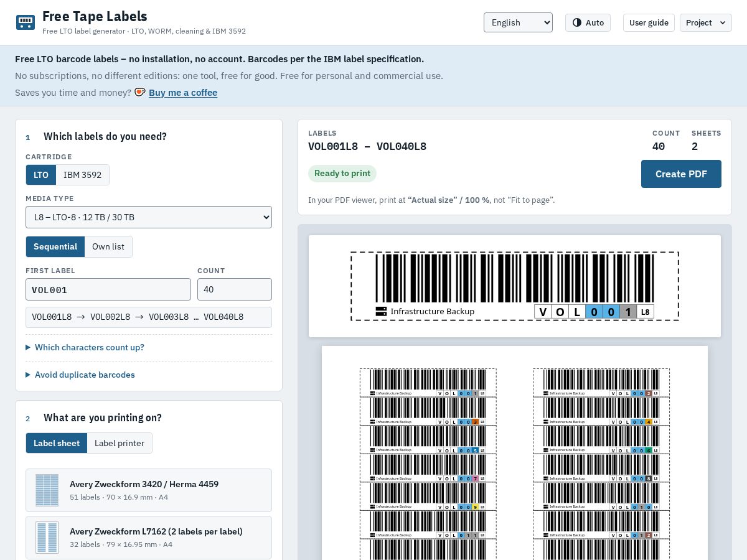This screenshot has width=747, height=560.
Task: Click the Count input field
Action: coord(235,289)
